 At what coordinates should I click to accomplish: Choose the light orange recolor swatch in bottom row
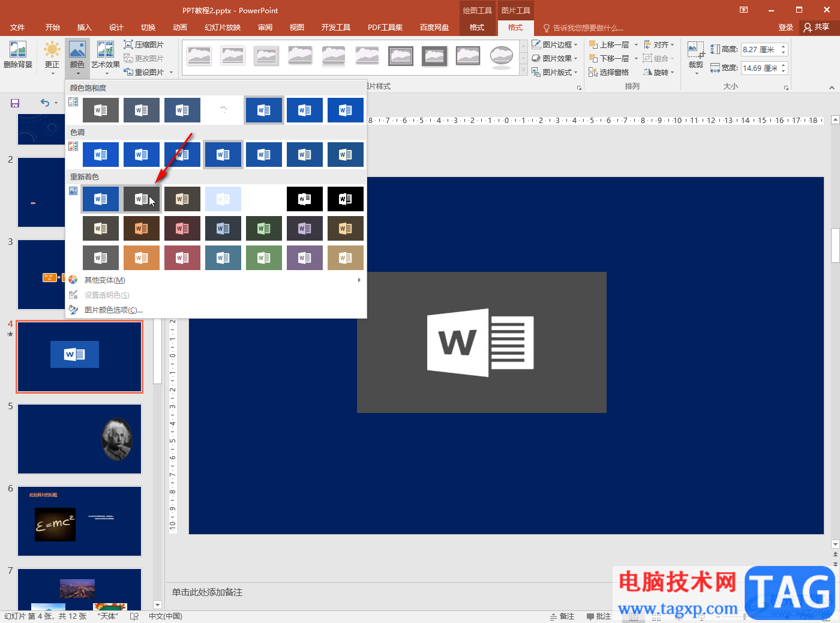point(142,258)
